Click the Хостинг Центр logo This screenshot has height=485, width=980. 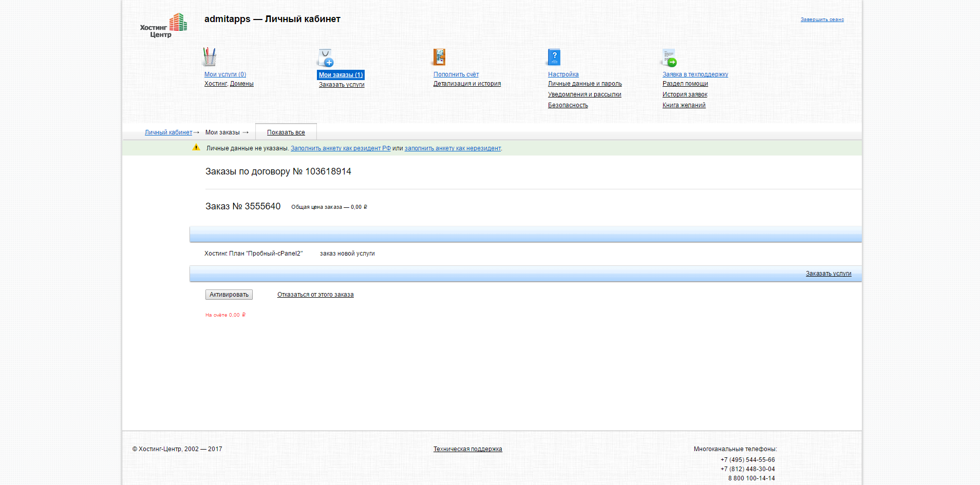(x=163, y=26)
